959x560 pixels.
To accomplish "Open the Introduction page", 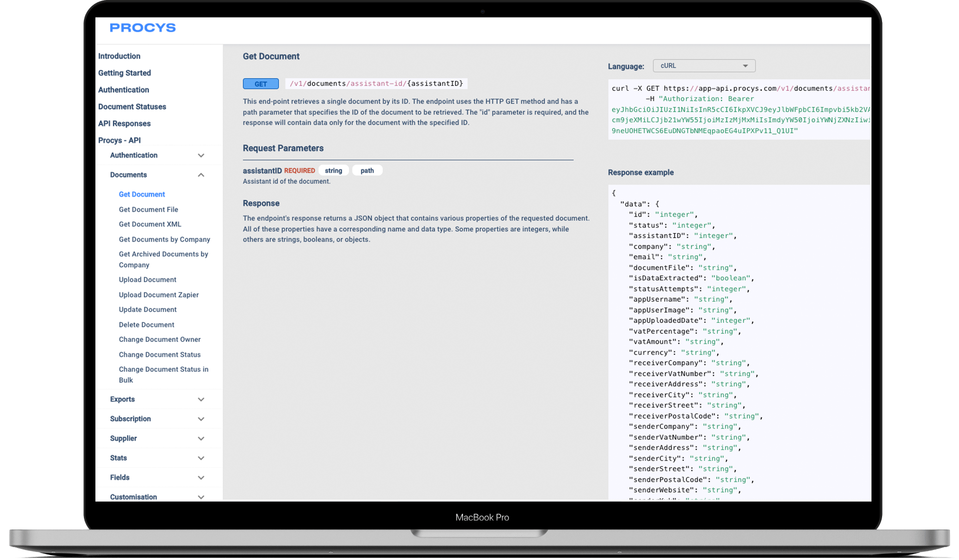I will [119, 56].
